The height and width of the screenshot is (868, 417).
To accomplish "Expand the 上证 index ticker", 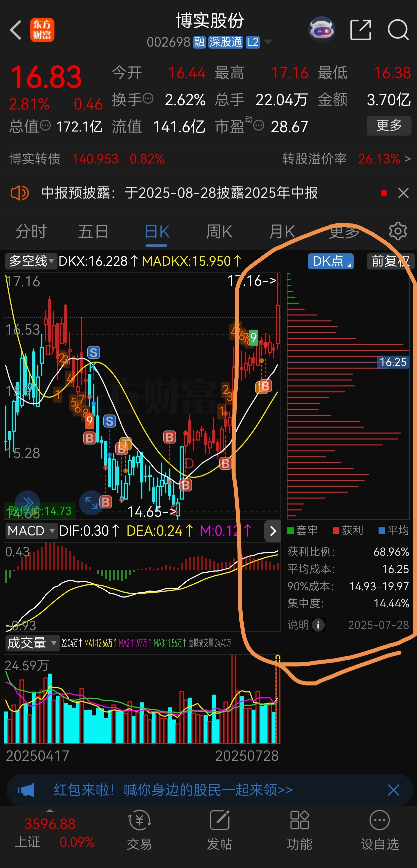I will [x=50, y=810].
